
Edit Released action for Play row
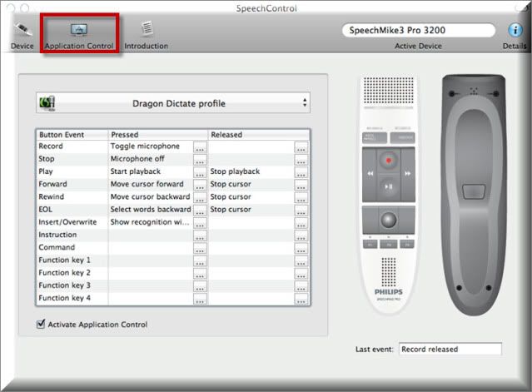(301, 172)
